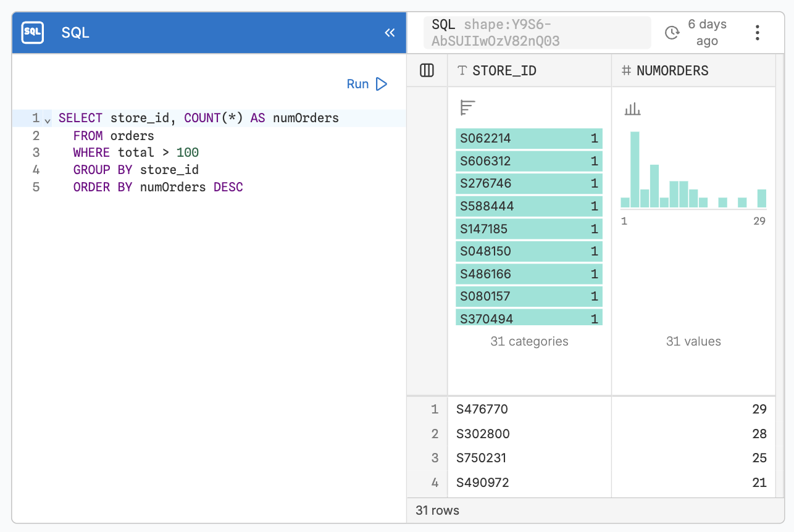Viewport: 794px width, 532px height.
Task: Toggle the column layout icon in table header
Action: [427, 70]
